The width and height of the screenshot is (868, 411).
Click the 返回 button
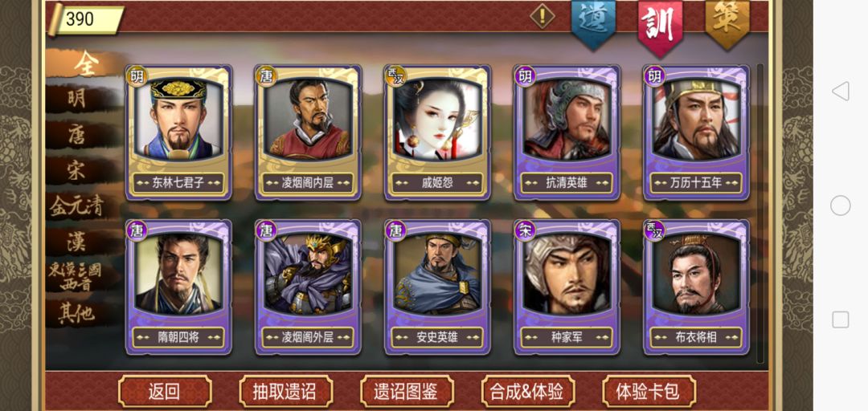[x=165, y=392]
